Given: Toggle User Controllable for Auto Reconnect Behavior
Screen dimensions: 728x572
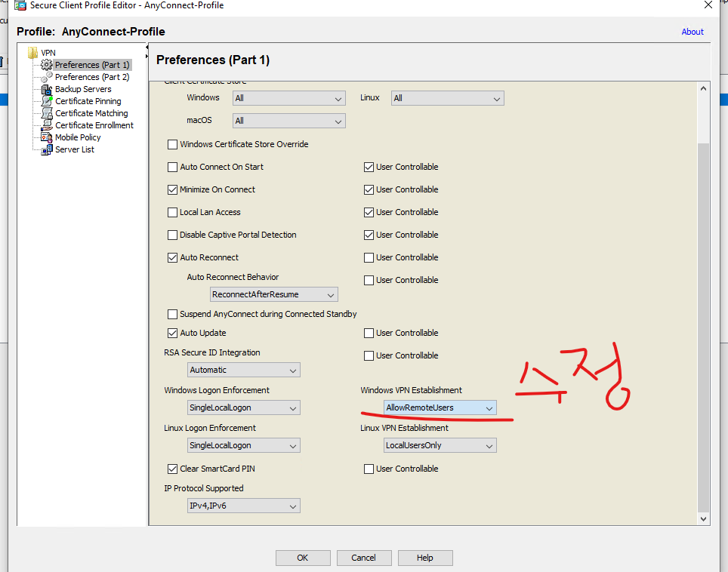Looking at the screenshot, I should pos(369,280).
